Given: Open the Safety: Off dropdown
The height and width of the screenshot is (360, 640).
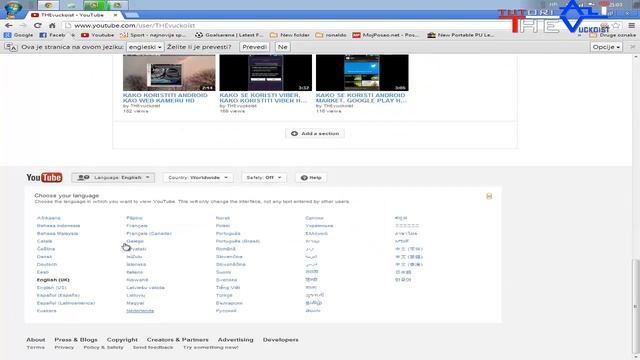Looking at the screenshot, I should pyautogui.click(x=264, y=178).
